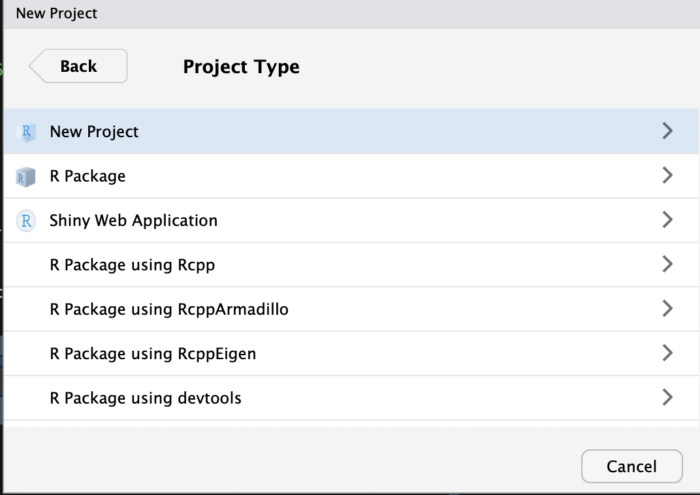
Task: Select the New Project list entry
Action: coord(351,131)
